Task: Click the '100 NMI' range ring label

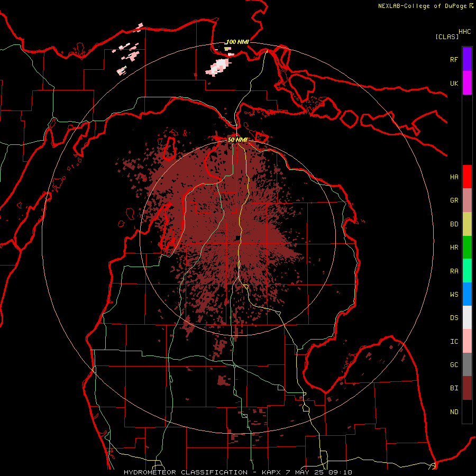Action: click(237, 42)
